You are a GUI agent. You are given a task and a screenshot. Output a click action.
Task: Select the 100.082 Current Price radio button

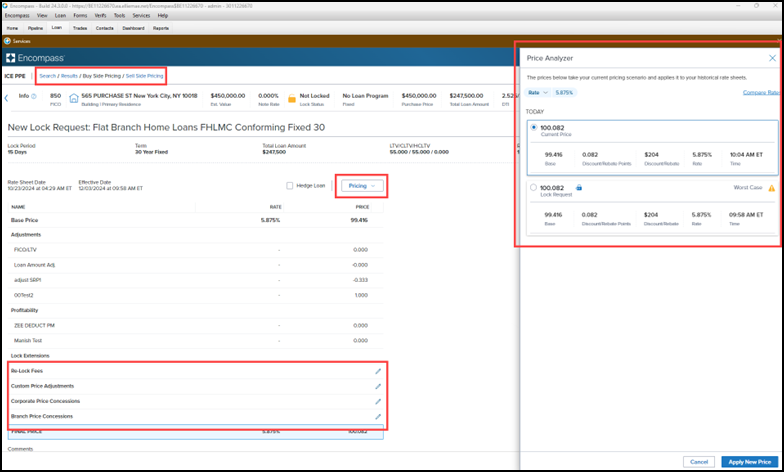pos(534,128)
